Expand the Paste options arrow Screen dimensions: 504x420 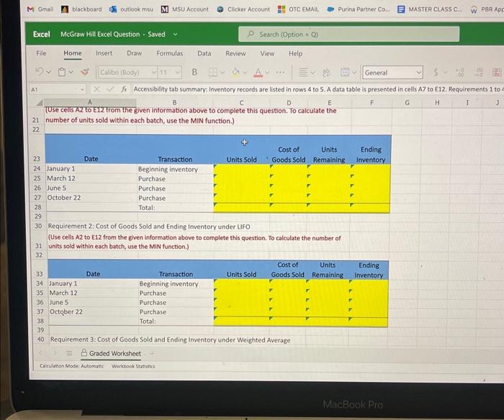coord(71,72)
